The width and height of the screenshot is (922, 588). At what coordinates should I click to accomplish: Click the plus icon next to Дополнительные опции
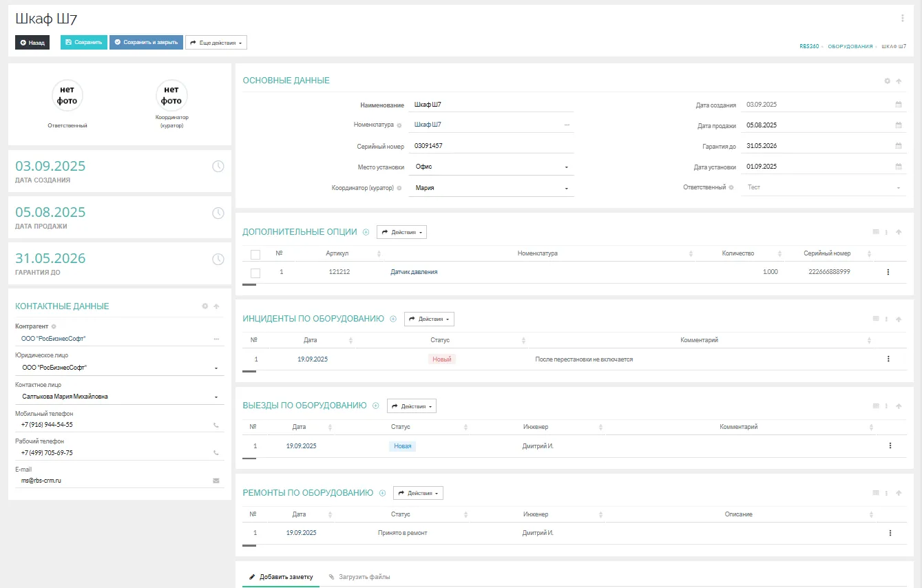coord(366,232)
